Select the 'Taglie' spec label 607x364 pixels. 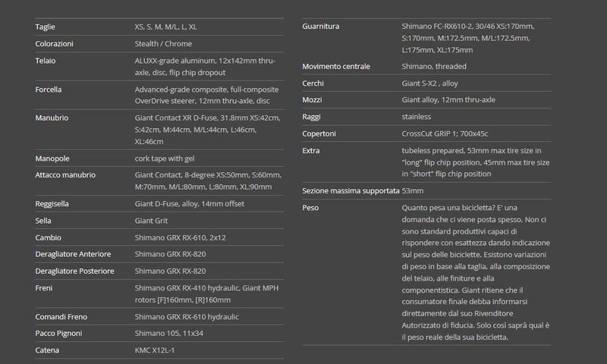tap(45, 27)
